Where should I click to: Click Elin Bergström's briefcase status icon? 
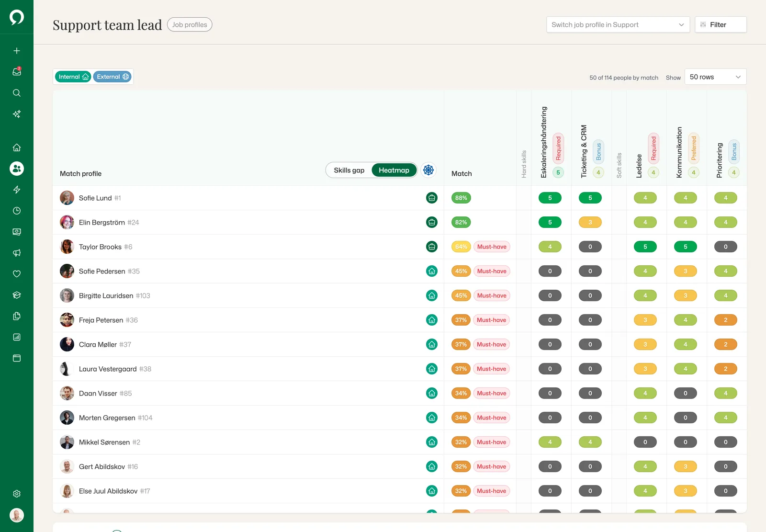click(x=432, y=222)
